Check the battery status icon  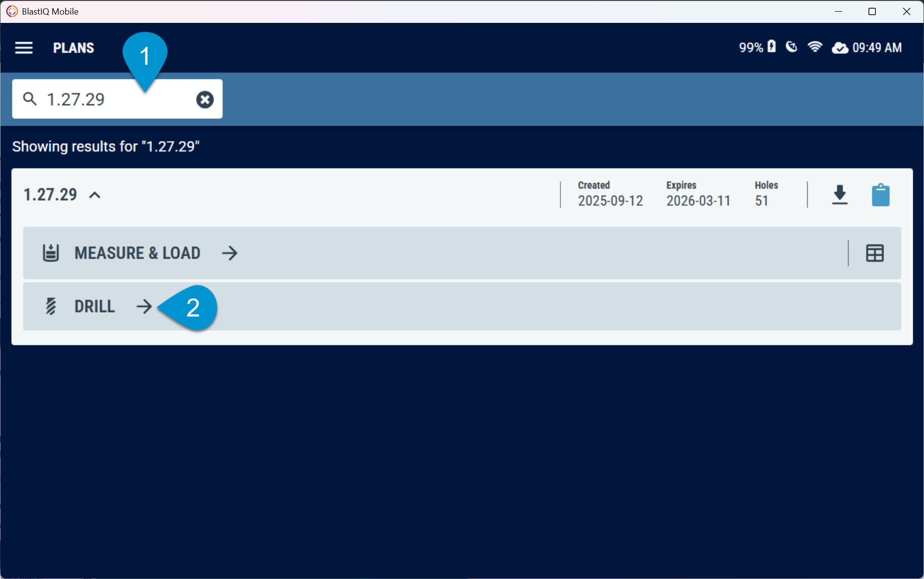tap(772, 46)
